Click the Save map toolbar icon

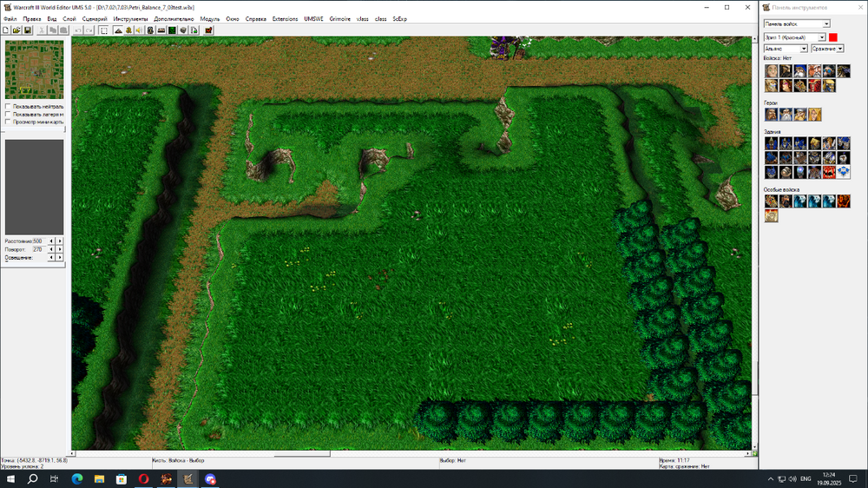point(28,30)
